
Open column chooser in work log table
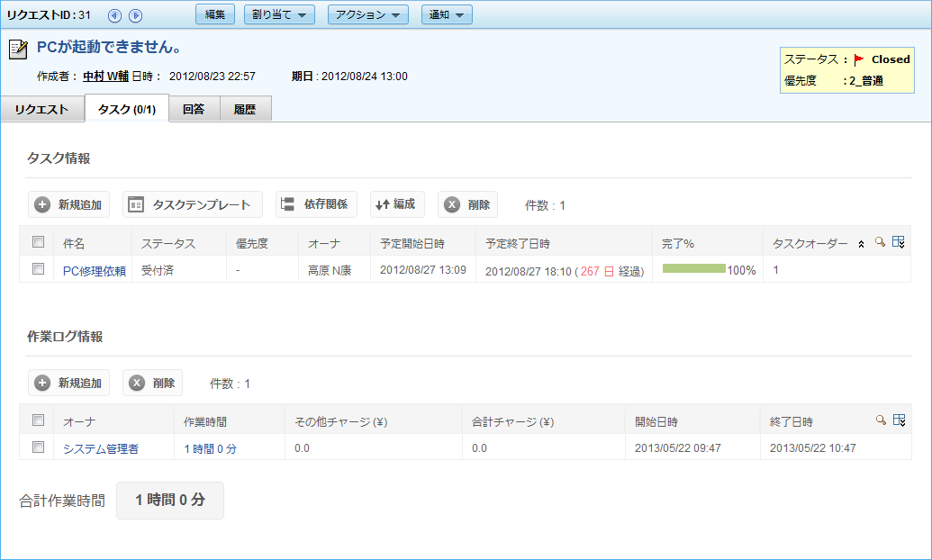900,420
